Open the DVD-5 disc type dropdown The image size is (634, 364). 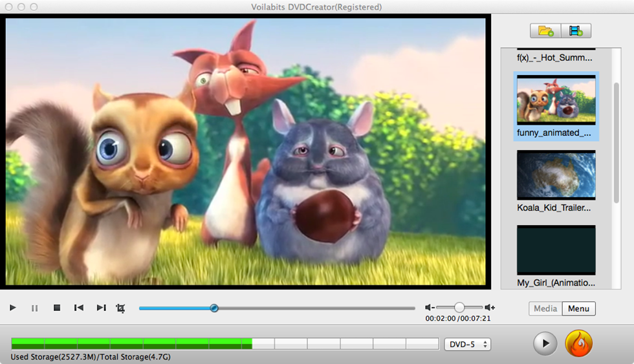pyautogui.click(x=467, y=344)
